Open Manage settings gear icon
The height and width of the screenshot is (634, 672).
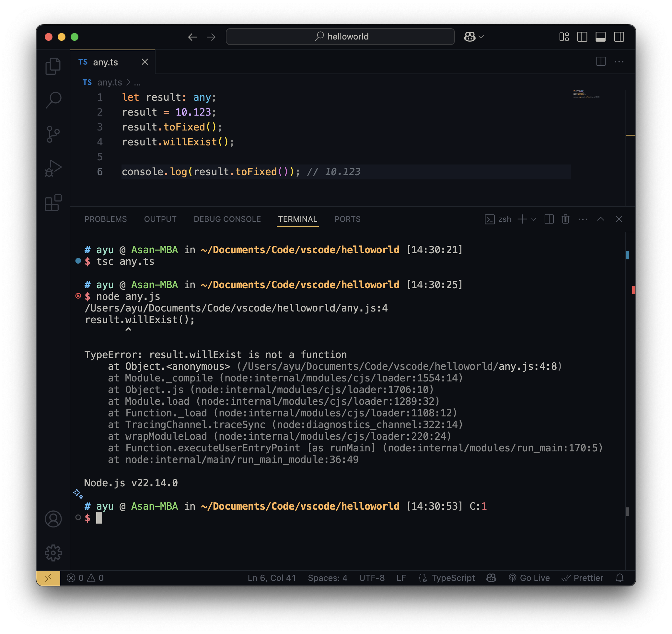coord(53,553)
